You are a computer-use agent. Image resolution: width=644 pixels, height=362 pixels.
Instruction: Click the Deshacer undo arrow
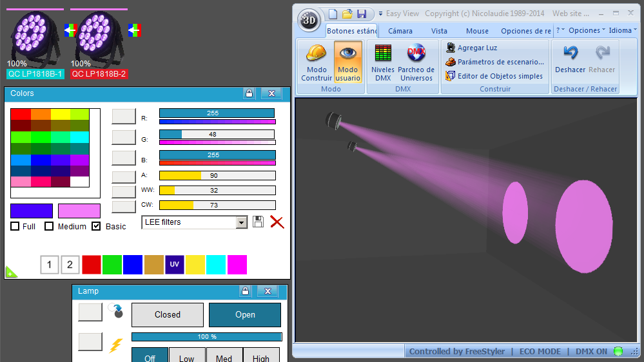(570, 53)
